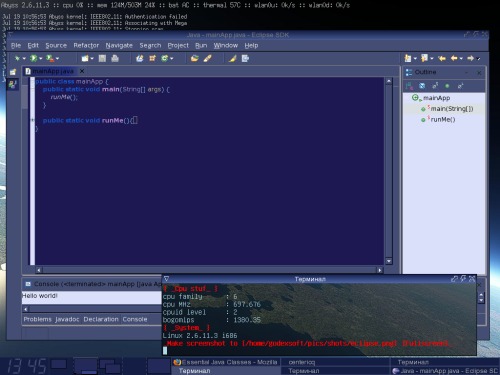Click the New Java Class icon
The image size is (500, 375).
pos(165,59)
